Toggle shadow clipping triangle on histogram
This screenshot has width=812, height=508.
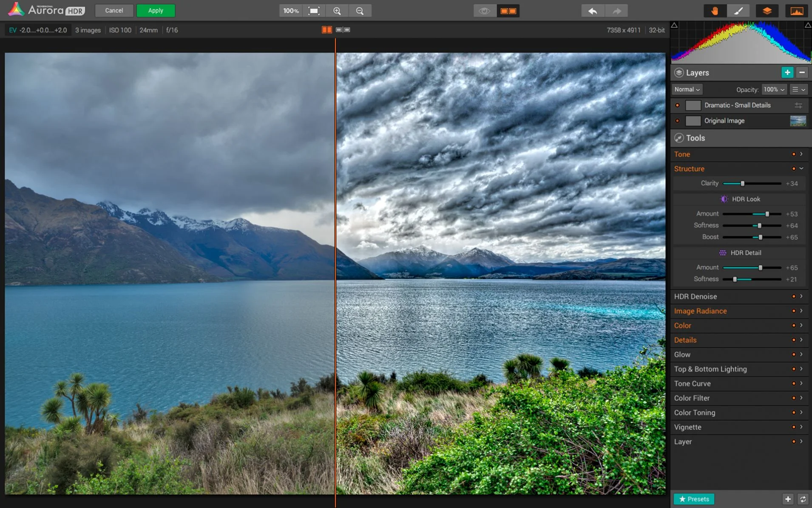[674, 26]
